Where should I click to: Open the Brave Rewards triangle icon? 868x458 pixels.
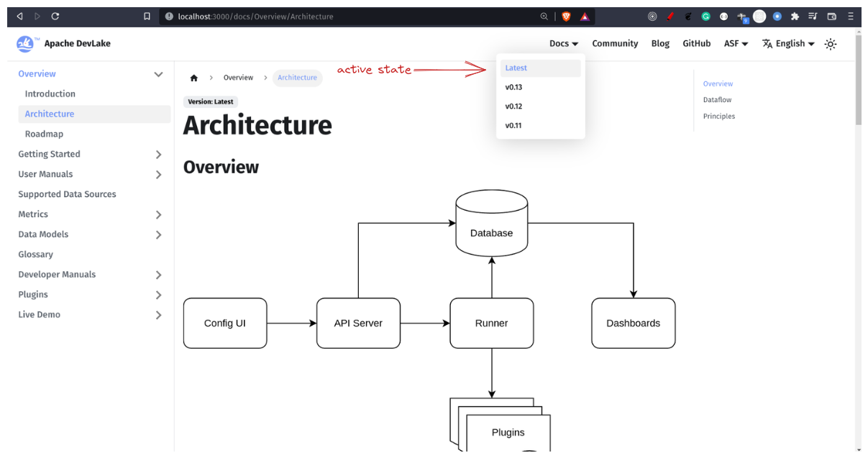point(585,17)
